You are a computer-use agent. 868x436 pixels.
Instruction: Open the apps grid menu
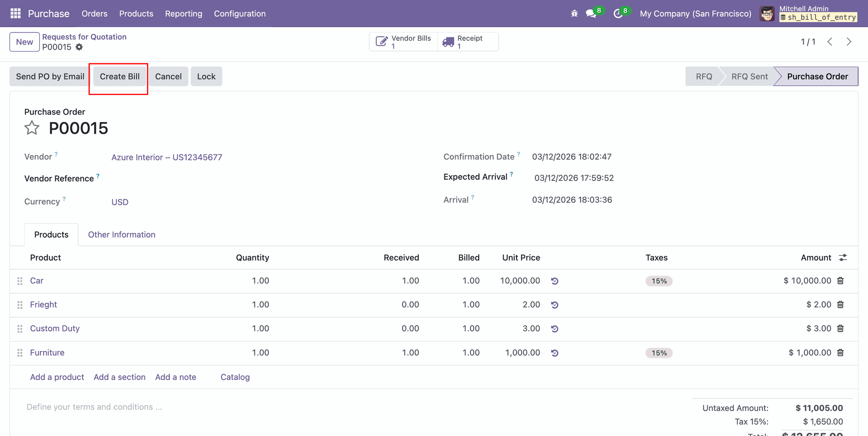pyautogui.click(x=15, y=14)
